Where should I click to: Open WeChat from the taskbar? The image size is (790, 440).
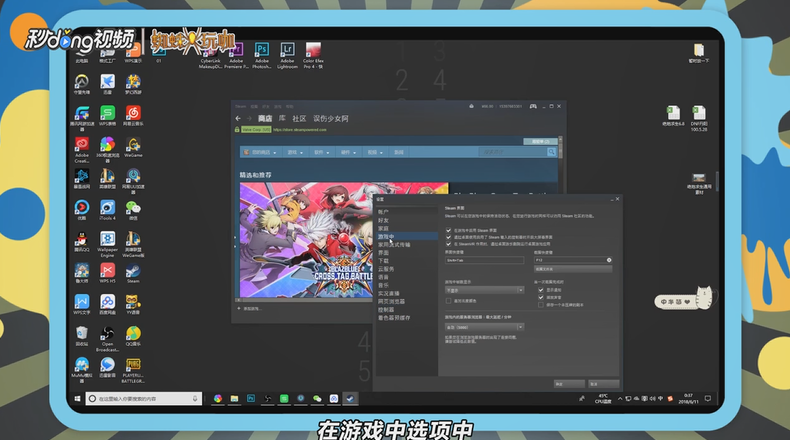coord(317,398)
